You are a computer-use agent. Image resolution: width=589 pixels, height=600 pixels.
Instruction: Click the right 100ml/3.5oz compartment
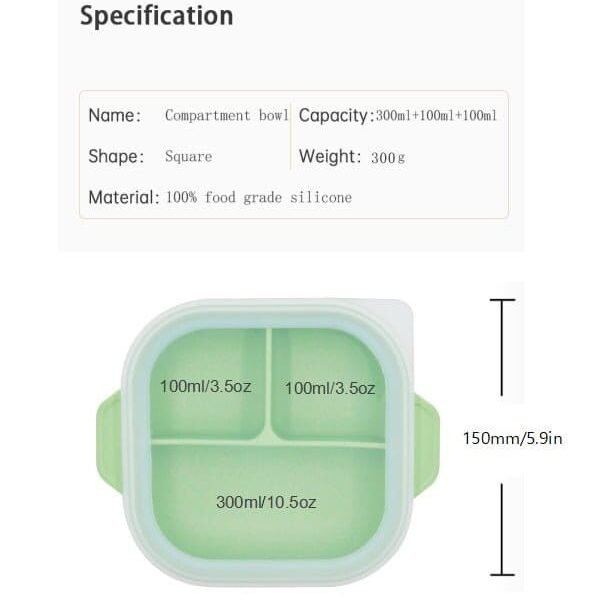328,384
